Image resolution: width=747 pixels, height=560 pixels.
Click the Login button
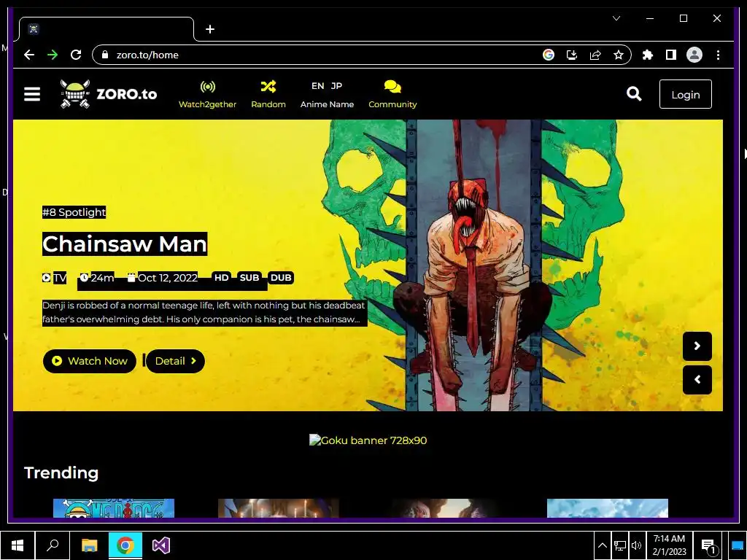[686, 94]
